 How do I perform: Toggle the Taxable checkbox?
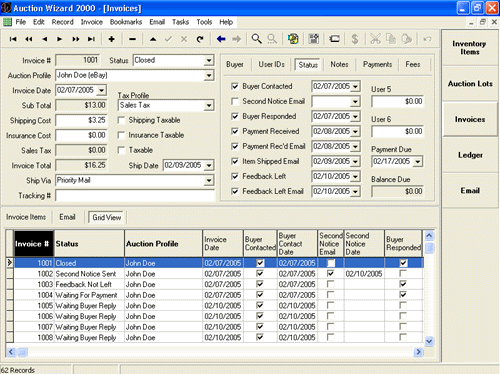(x=122, y=150)
